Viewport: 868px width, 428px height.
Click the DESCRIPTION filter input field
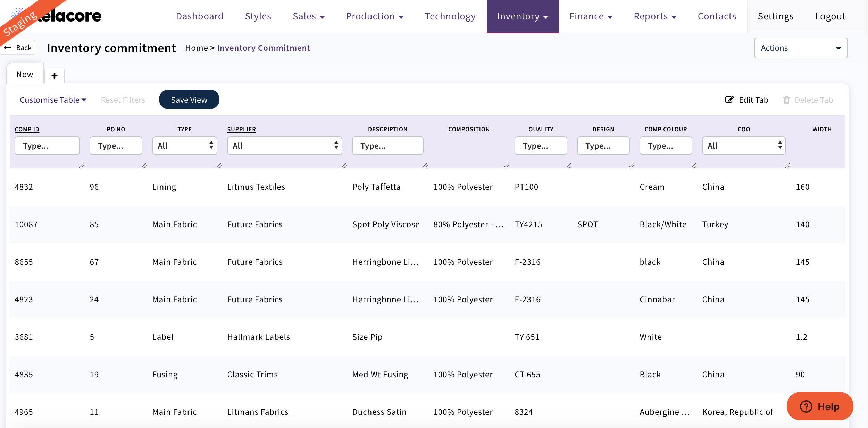click(x=387, y=146)
